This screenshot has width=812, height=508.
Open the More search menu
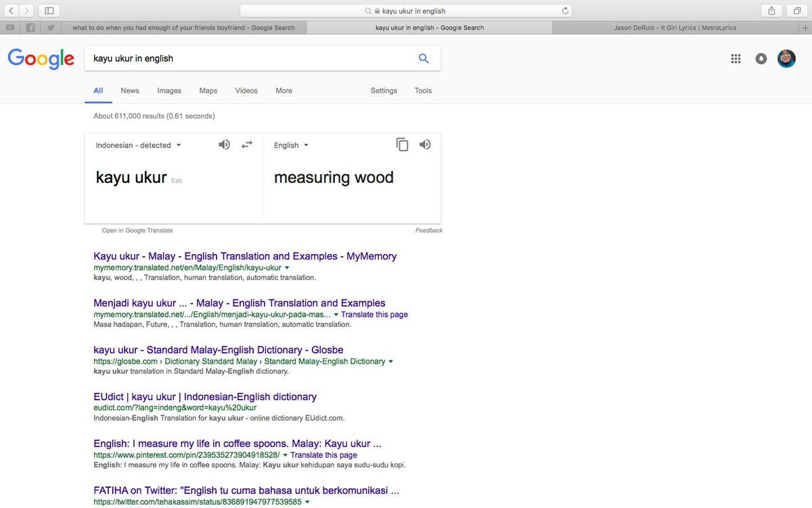pos(284,91)
